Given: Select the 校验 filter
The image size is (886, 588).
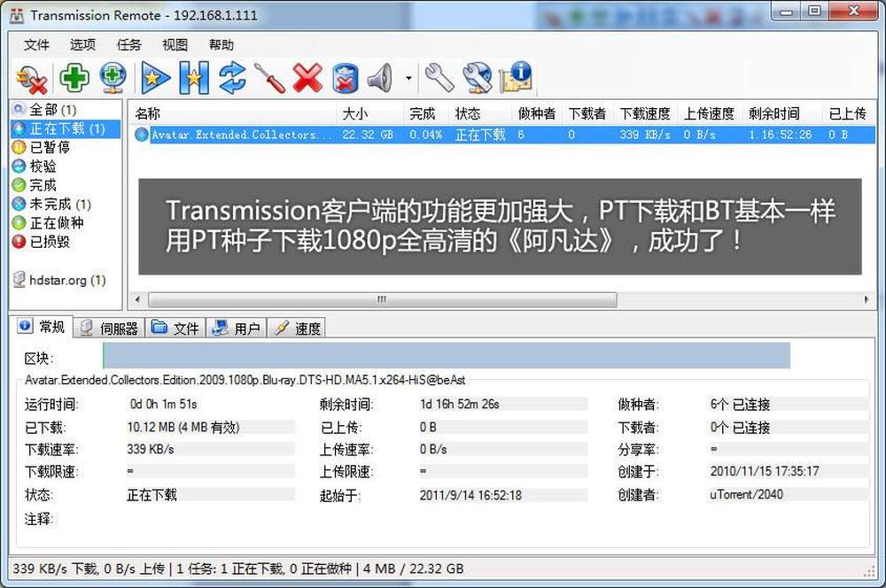Looking at the screenshot, I should coord(43,166).
